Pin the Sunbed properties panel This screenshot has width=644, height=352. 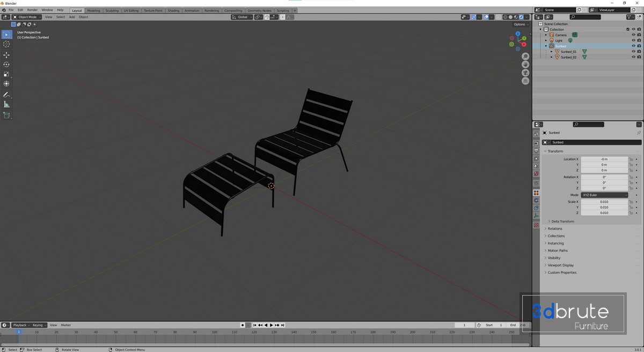(639, 133)
